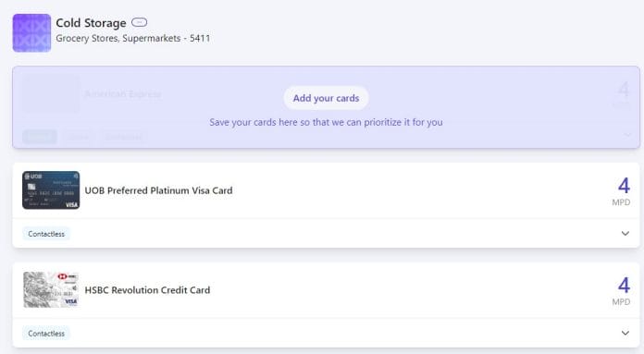Expand the UOB Preferred Platinum Visa details chevron

point(625,234)
